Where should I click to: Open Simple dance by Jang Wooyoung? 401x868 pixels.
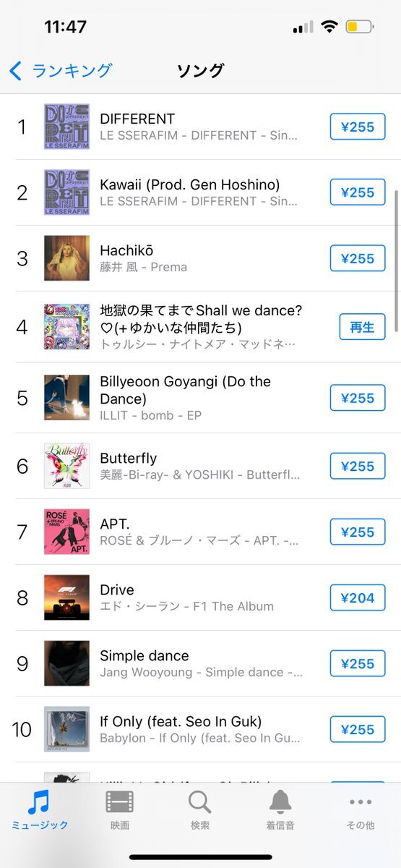(200, 663)
